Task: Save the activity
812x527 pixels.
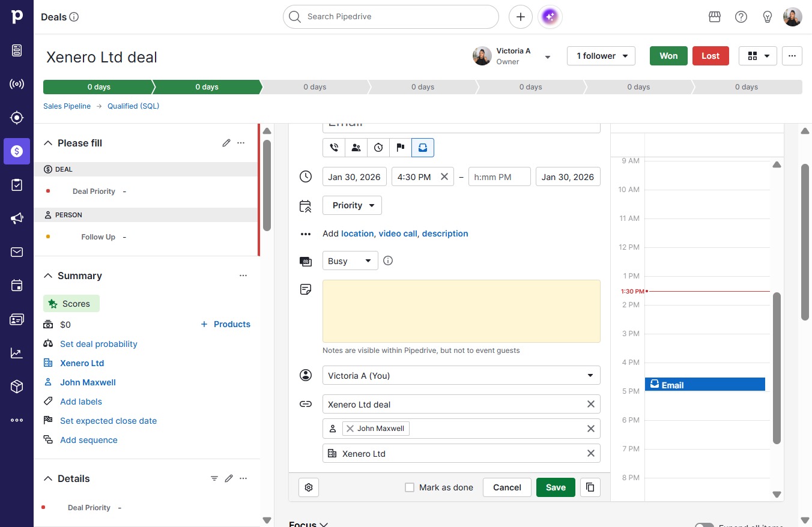Action: pyautogui.click(x=556, y=487)
